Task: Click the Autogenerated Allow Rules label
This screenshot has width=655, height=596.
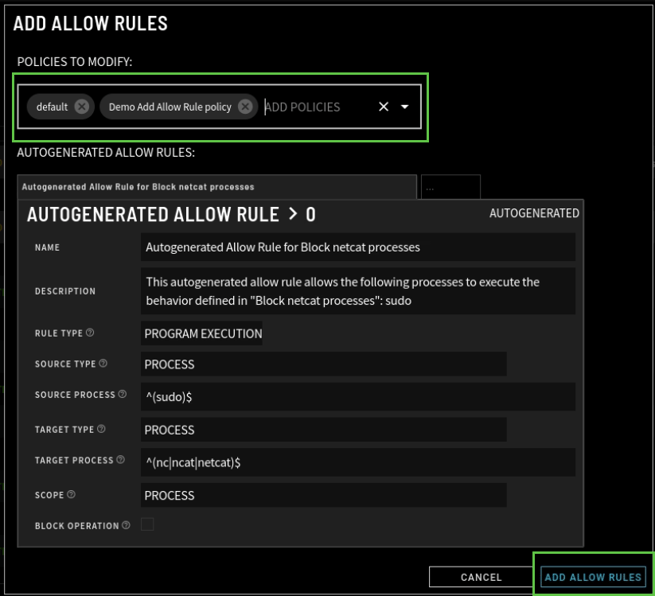Action: [x=106, y=152]
